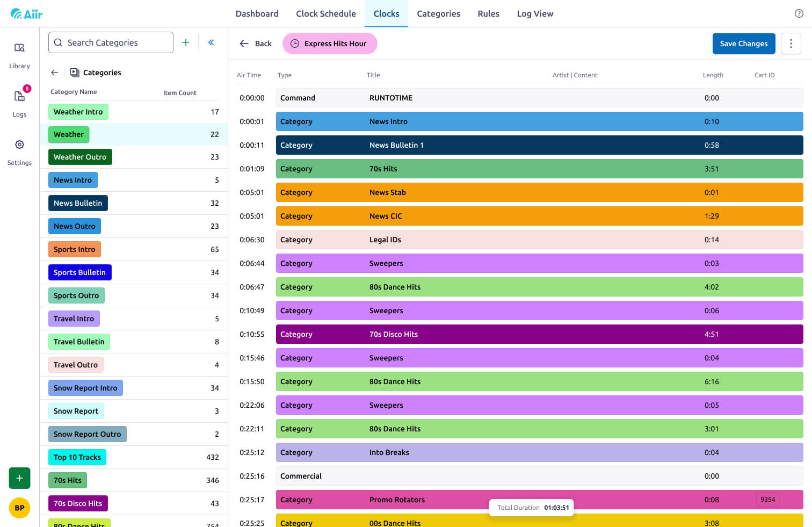The height and width of the screenshot is (527, 812).
Task: Click the Air Time column header
Action: point(249,75)
